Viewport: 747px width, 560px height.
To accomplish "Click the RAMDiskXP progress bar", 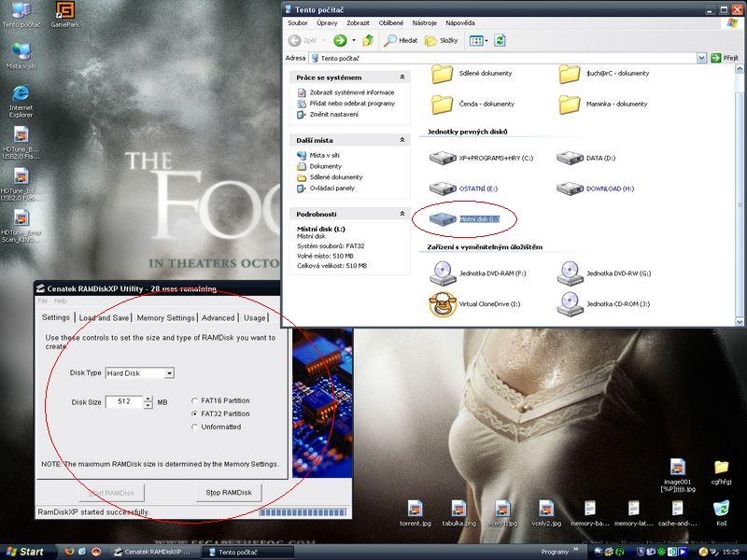I will [303, 512].
